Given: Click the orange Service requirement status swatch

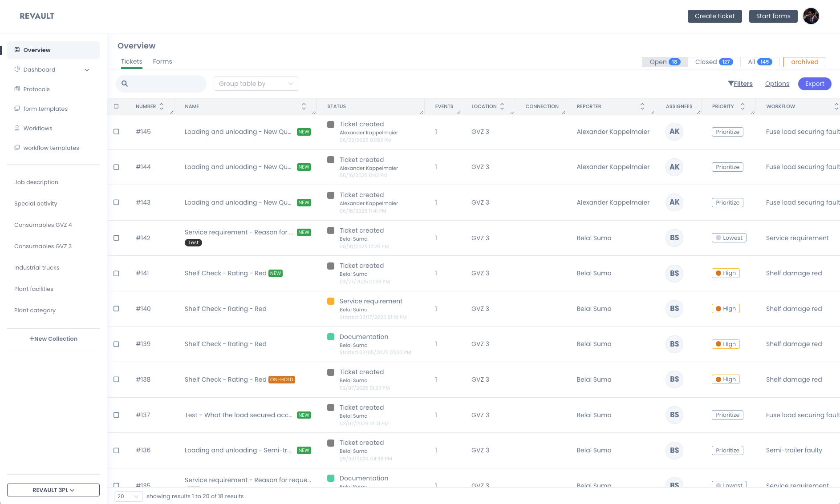Looking at the screenshot, I should tap(331, 301).
